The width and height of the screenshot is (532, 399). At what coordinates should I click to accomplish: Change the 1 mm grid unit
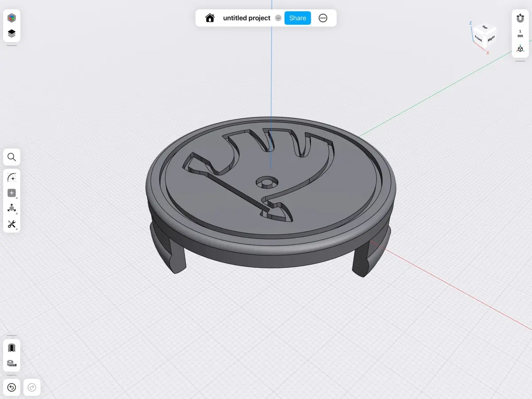520,34
